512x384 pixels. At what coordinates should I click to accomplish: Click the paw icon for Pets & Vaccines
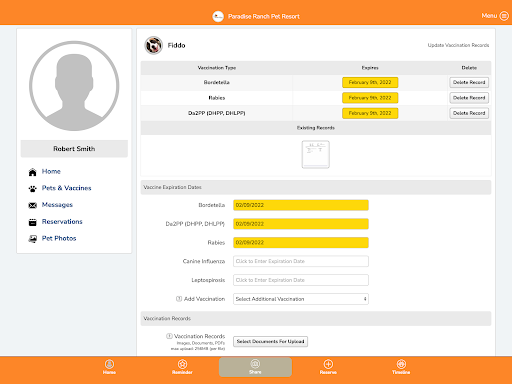tap(32, 189)
